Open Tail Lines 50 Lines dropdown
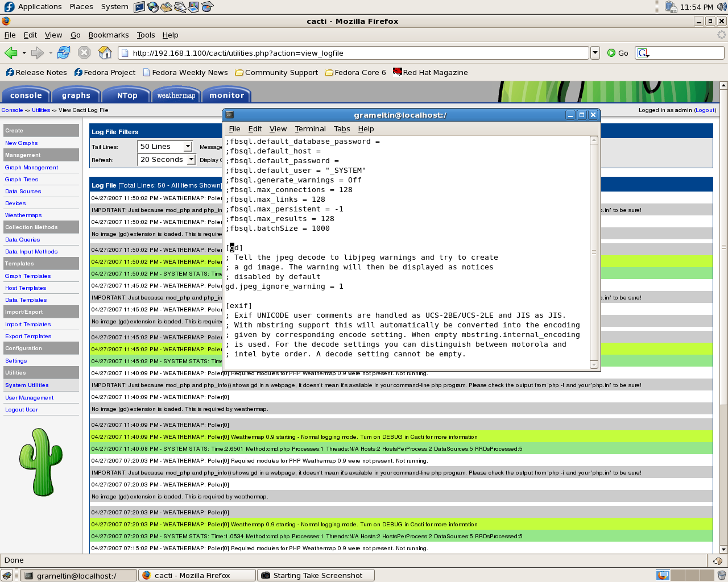Image resolution: width=728 pixels, height=582 pixels. point(165,147)
